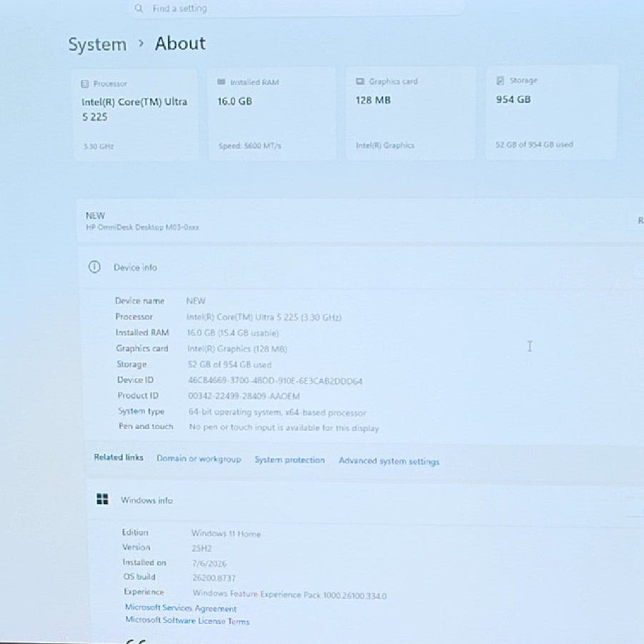Select the Related links label

[119, 457]
